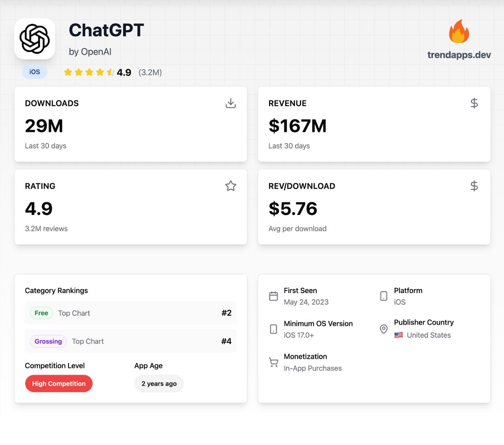The height and width of the screenshot is (445, 504).
Task: Click the United States flag icon
Action: pos(399,335)
